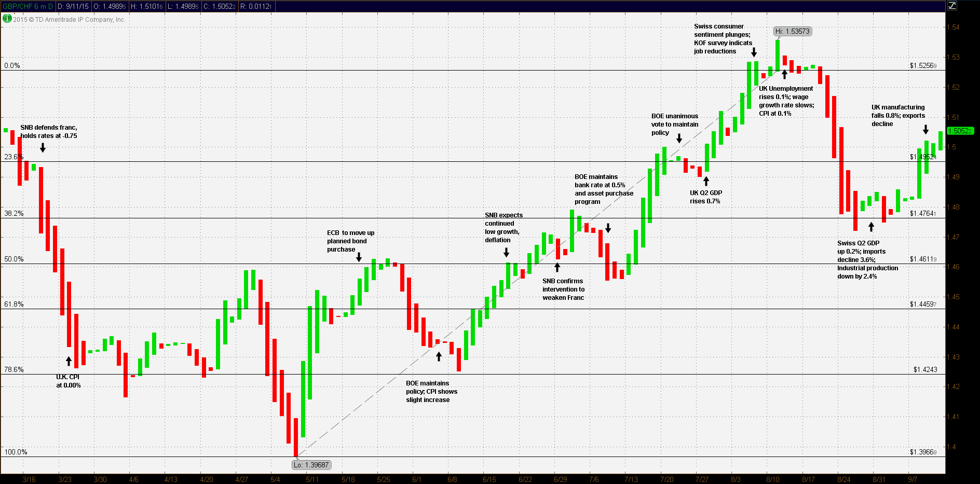Click the 38.2% Fibonacci level label
Viewport: 980px width, 484px height.
14,213
